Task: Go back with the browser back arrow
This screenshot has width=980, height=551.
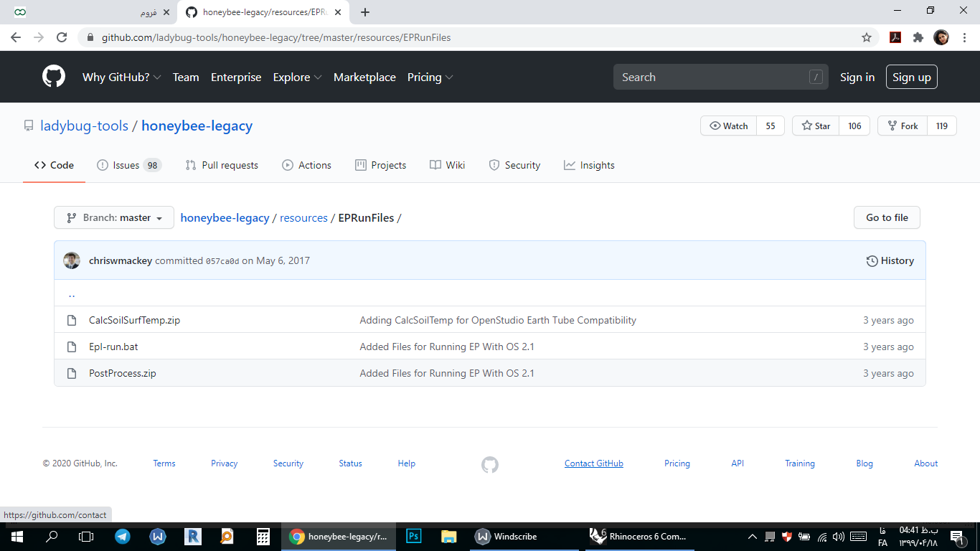Action: click(16, 37)
